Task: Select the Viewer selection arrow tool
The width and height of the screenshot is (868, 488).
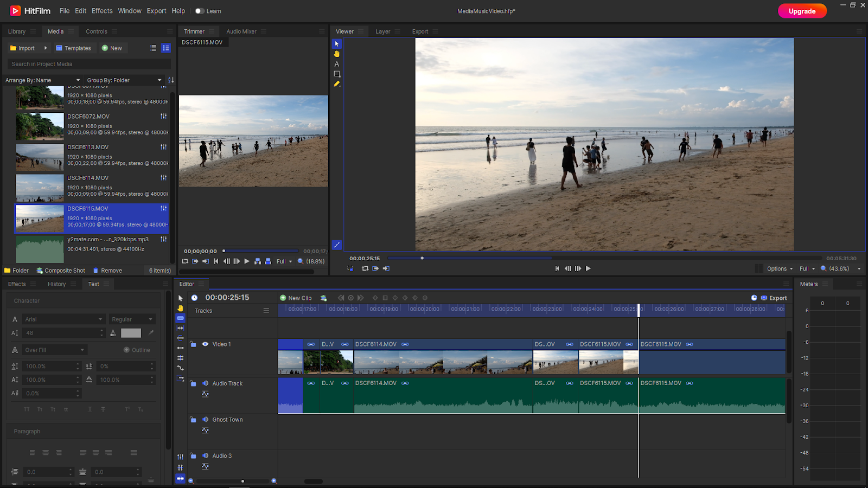Action: (x=337, y=44)
